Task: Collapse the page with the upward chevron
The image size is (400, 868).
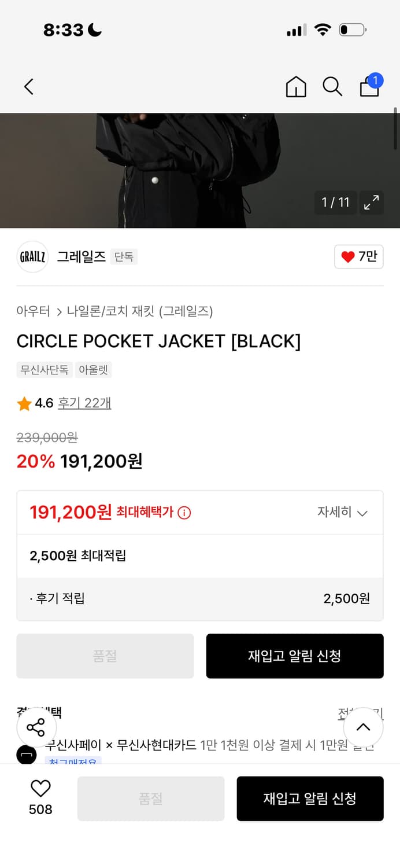Action: 364,727
